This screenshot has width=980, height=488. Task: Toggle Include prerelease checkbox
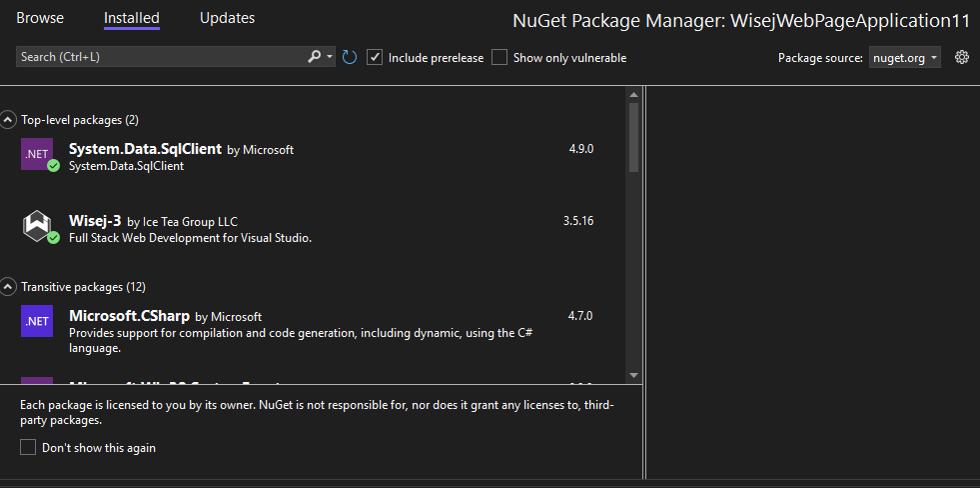click(x=375, y=58)
